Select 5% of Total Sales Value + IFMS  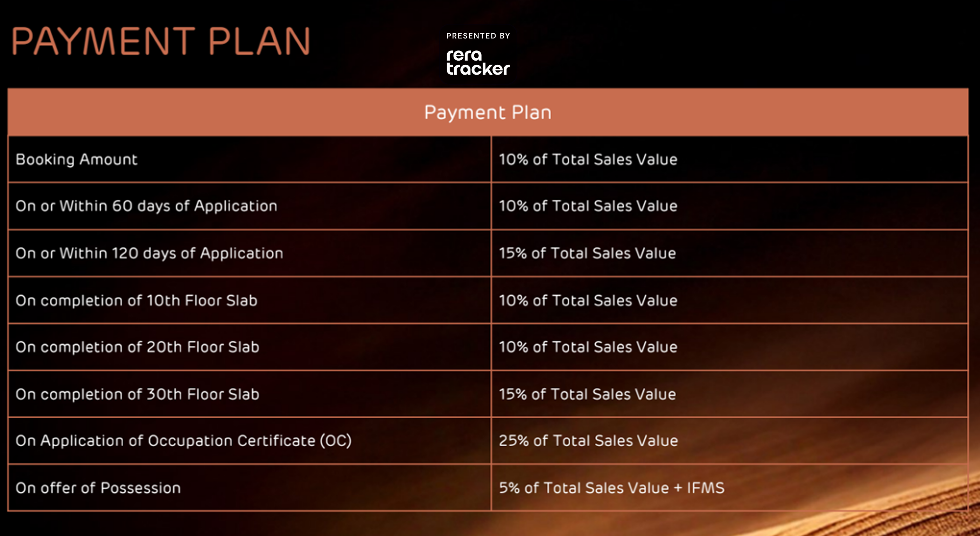click(611, 488)
